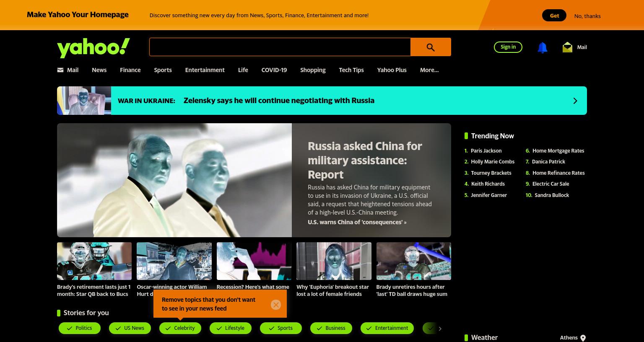Open the trending Home Refinance Rates link
This screenshot has height=342, width=644.
coord(558,173)
